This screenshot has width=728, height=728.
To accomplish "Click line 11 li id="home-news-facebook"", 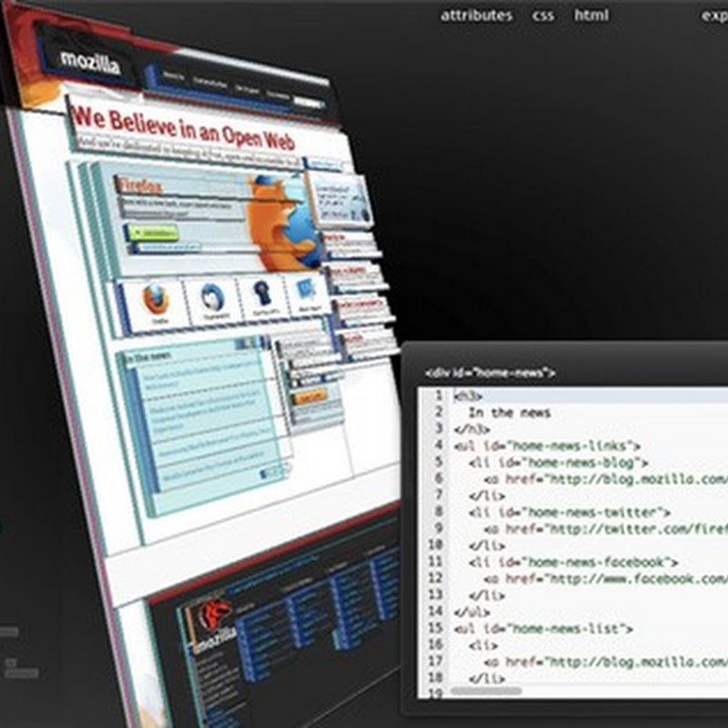I will (573, 562).
